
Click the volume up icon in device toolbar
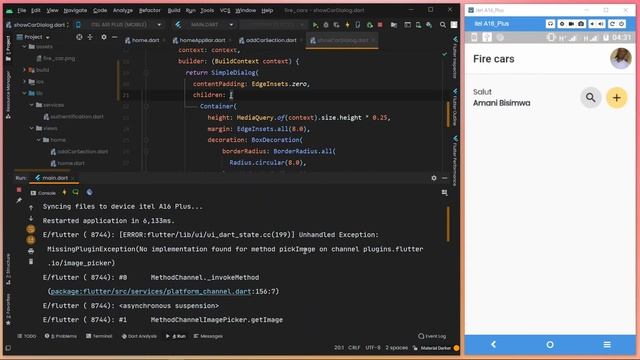(601, 24)
